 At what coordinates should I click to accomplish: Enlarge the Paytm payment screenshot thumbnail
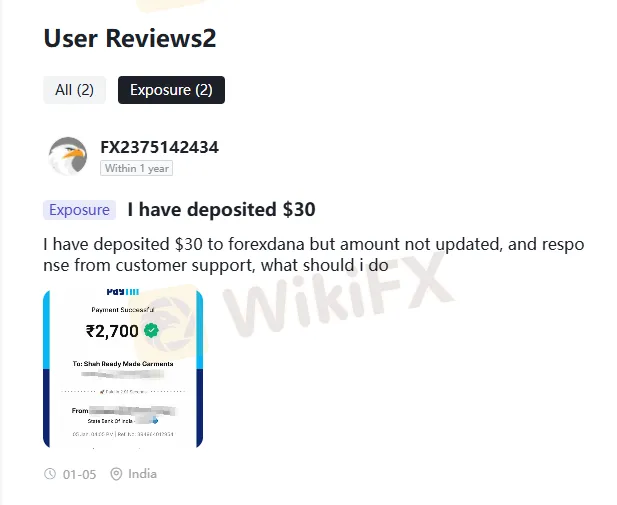point(123,369)
